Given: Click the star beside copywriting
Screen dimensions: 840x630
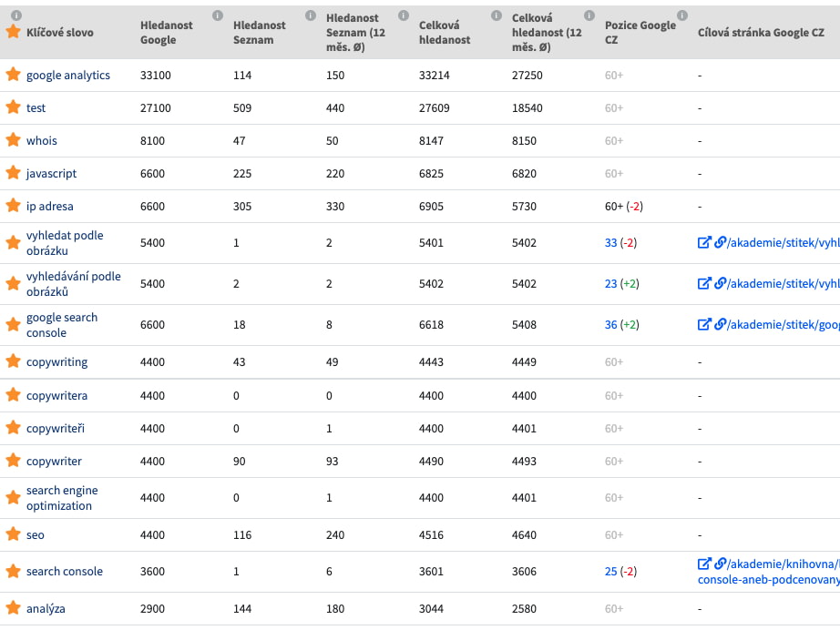Looking at the screenshot, I should pos(13,361).
